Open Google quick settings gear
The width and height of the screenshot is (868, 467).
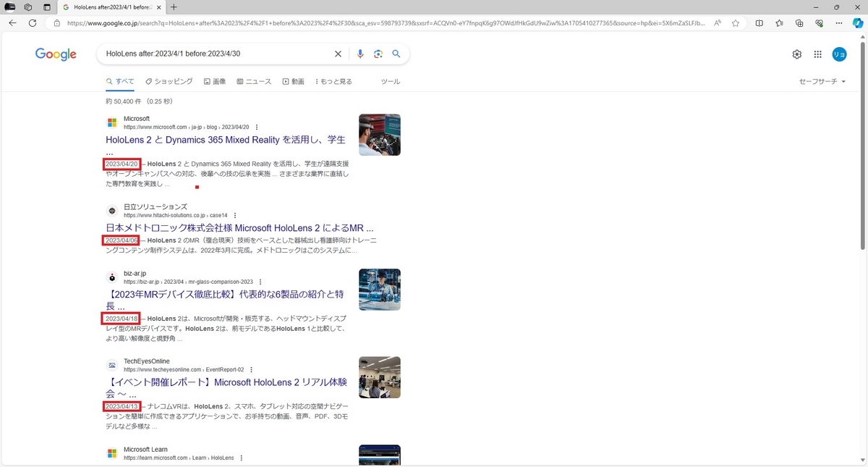pyautogui.click(x=797, y=54)
